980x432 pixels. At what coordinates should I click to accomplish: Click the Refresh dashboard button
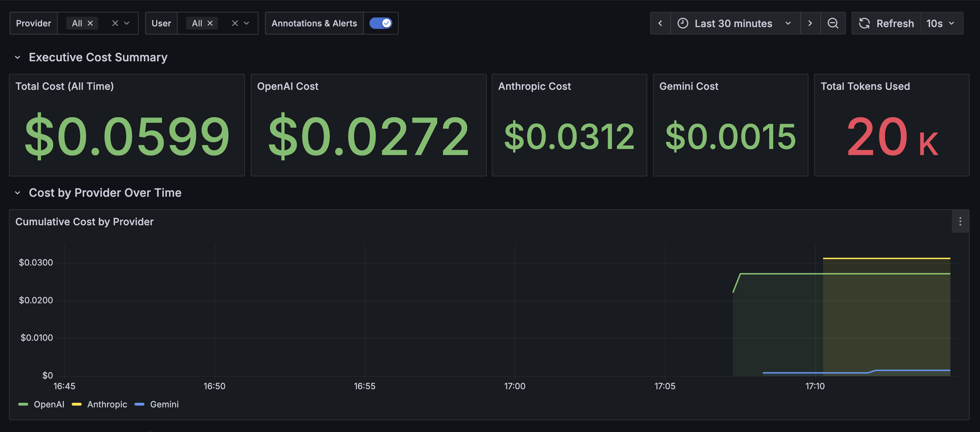tap(886, 23)
